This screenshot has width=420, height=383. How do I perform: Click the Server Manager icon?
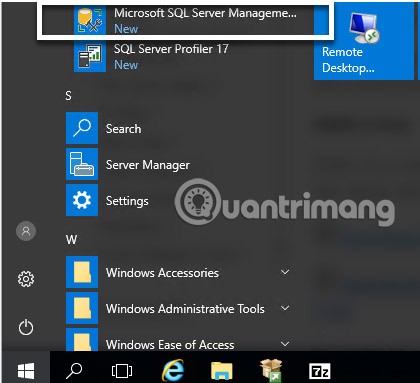coord(82,164)
